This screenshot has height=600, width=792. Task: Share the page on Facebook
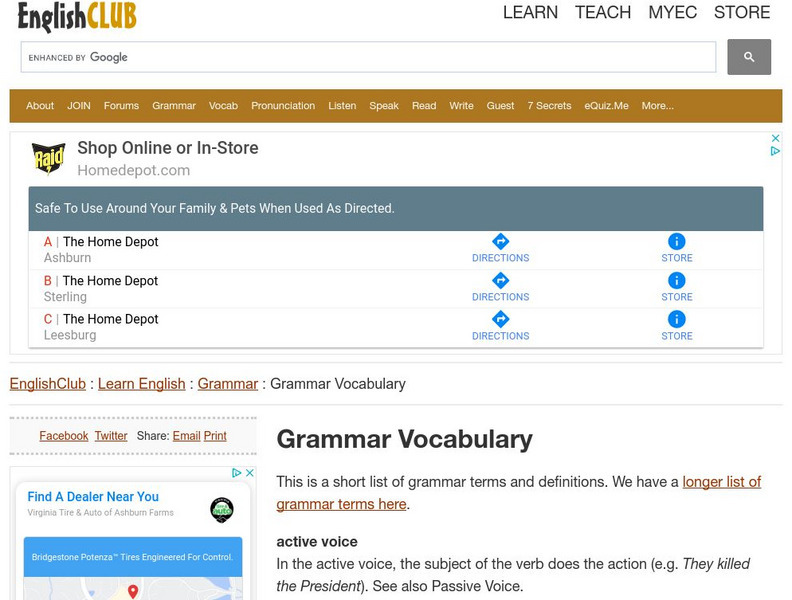click(x=64, y=436)
